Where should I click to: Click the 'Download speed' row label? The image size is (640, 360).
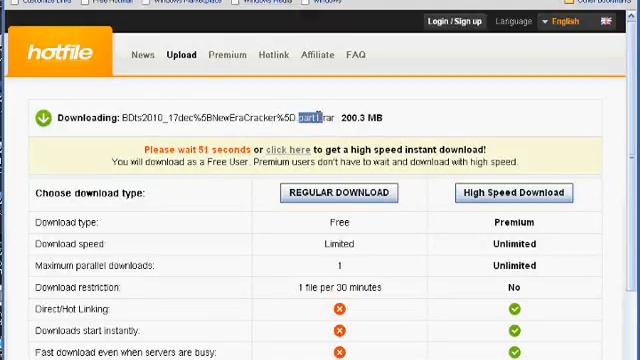click(x=69, y=244)
